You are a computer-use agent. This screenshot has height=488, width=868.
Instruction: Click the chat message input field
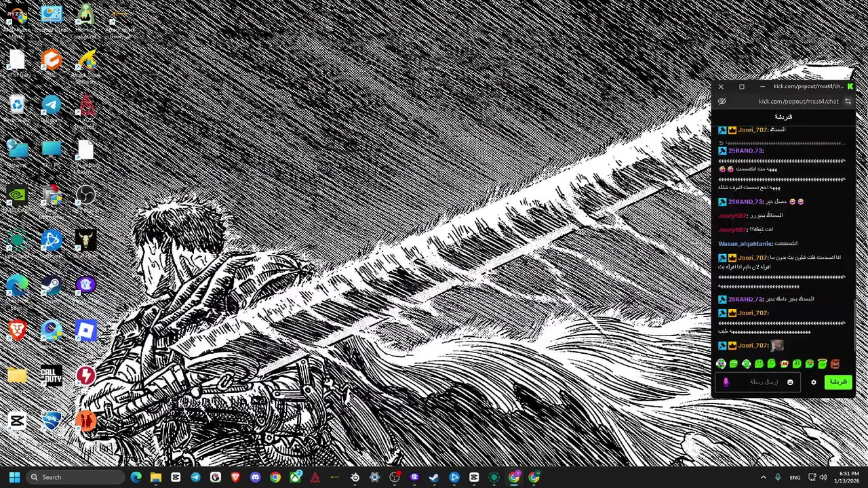pos(758,382)
